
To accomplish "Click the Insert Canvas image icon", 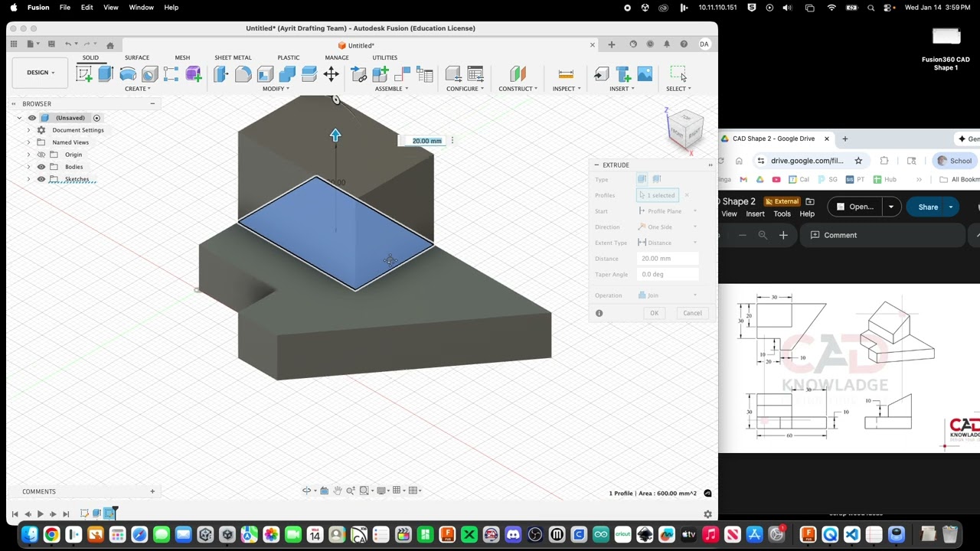I will 645,73.
